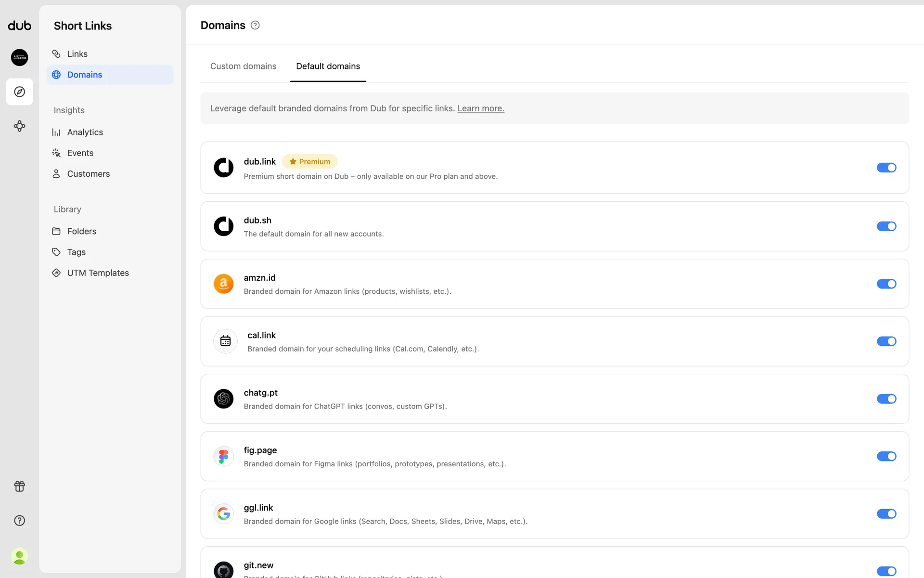Image resolution: width=924 pixels, height=578 pixels.
Task: Switch to the Custom domains tab
Action: click(243, 66)
